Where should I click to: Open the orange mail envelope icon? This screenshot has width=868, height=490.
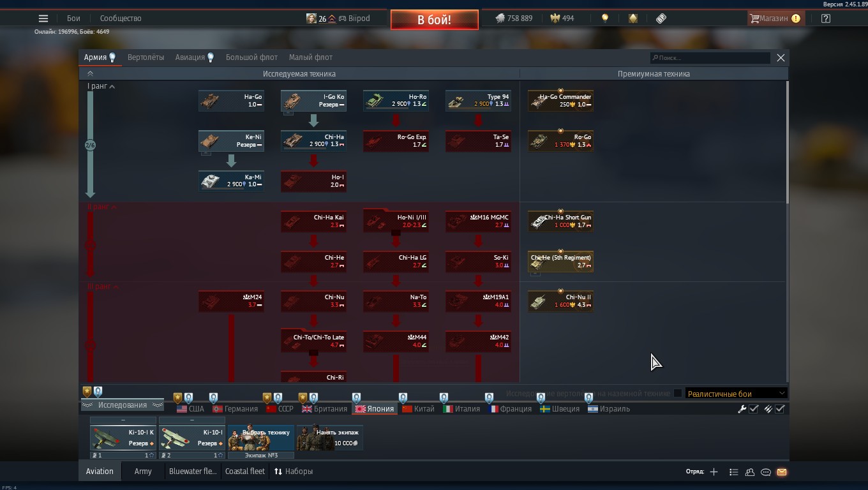pos(782,472)
